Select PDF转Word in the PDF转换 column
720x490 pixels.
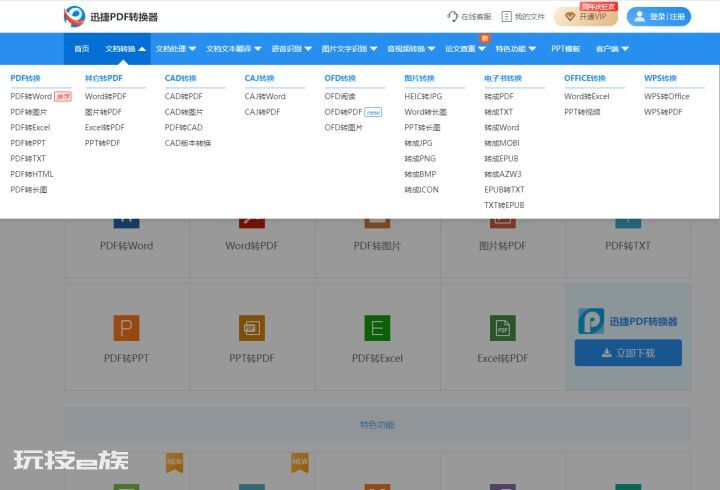(x=31, y=96)
